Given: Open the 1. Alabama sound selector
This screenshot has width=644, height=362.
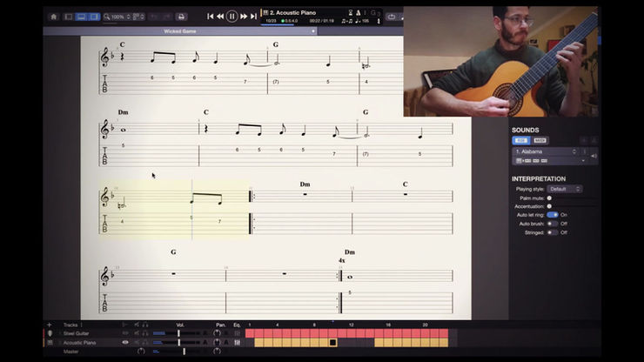Looking at the screenshot, I should pos(546,151).
